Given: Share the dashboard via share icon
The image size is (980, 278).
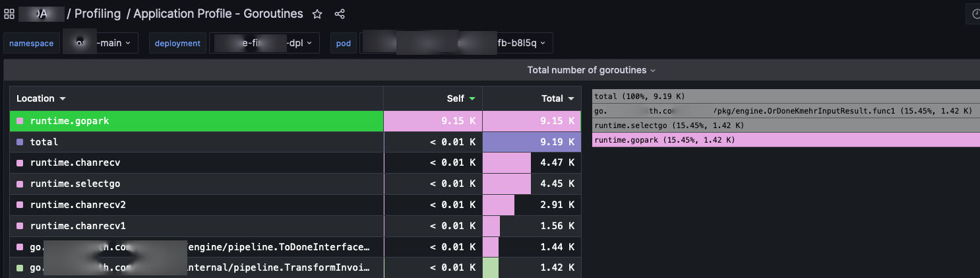Looking at the screenshot, I should tap(340, 14).
